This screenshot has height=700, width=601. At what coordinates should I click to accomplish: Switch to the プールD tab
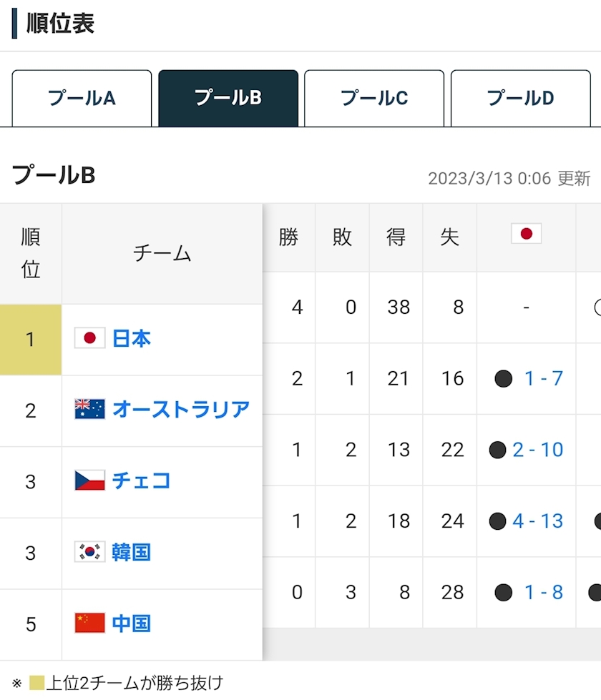tap(520, 98)
